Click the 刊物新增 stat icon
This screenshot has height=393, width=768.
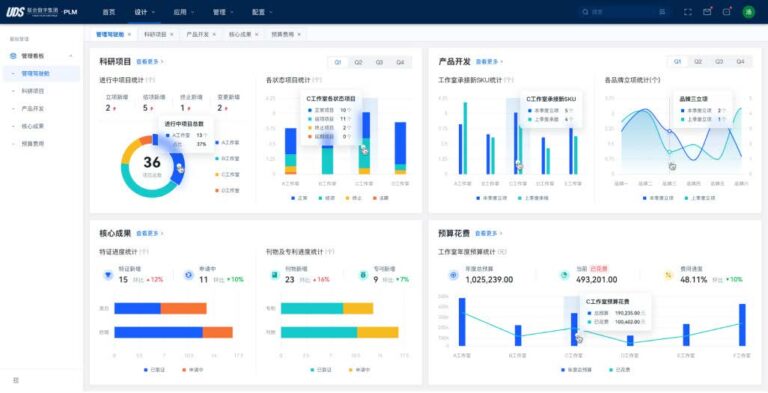point(274,275)
